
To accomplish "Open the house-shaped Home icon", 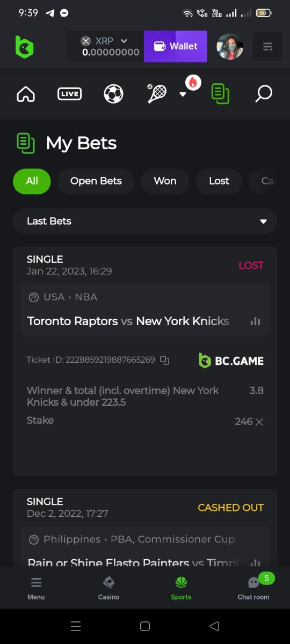I will coord(26,94).
